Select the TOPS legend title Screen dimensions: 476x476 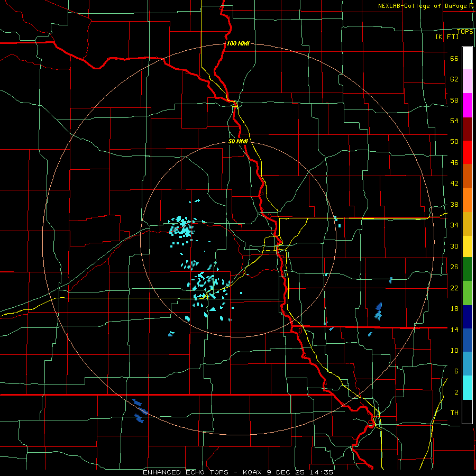tap(465, 32)
